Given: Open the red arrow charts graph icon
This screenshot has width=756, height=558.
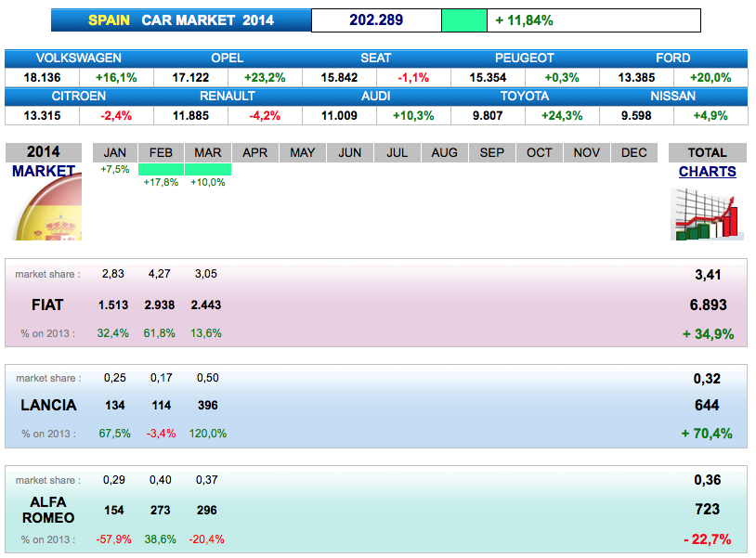Looking at the screenshot, I should 708,214.
